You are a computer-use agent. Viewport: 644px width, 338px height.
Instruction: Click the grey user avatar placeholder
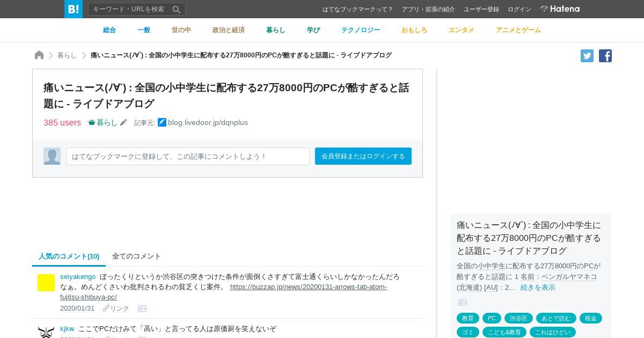[x=52, y=156]
